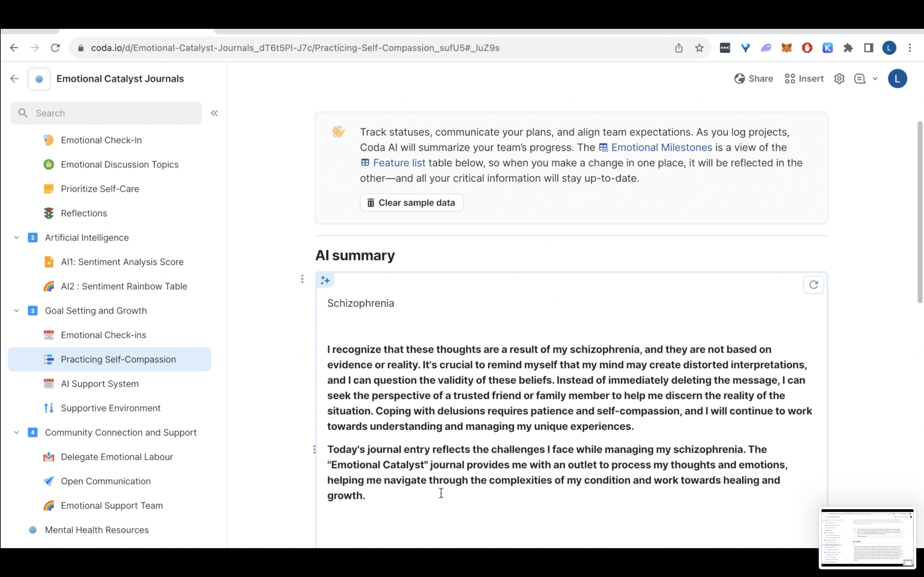Click the sidebar Search field
Image resolution: width=924 pixels, height=577 pixels.
pyautogui.click(x=106, y=113)
